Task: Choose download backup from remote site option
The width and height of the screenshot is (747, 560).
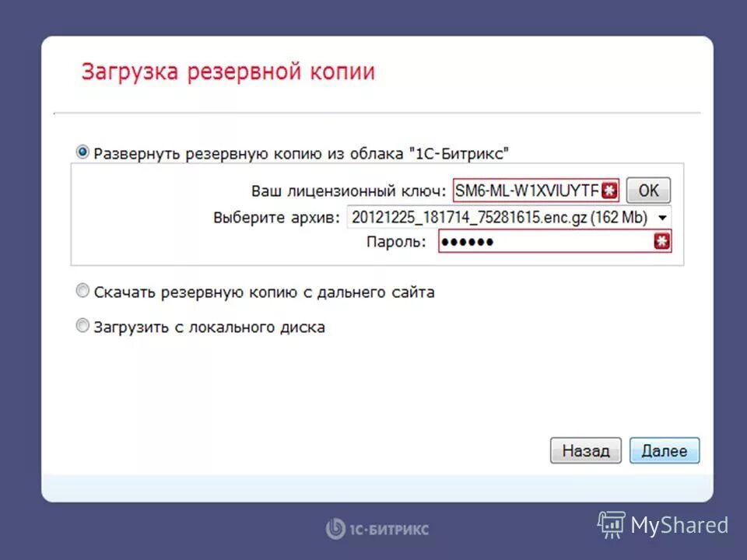Action: coord(82,290)
